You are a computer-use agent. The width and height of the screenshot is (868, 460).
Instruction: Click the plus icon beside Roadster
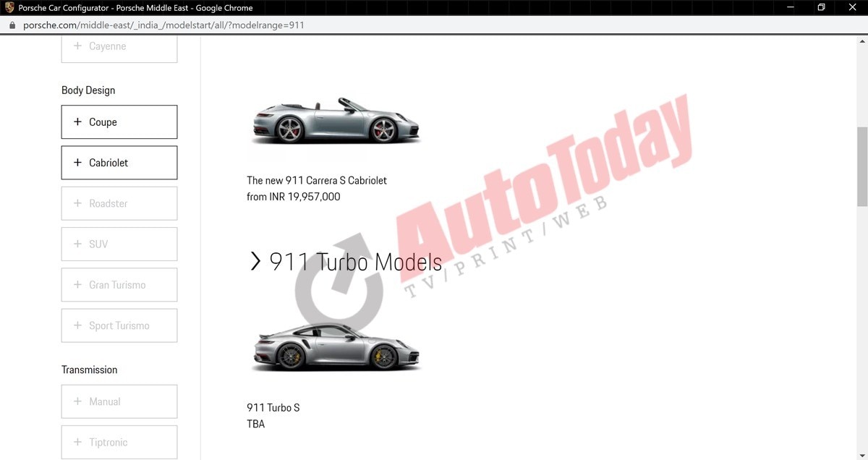(77, 203)
